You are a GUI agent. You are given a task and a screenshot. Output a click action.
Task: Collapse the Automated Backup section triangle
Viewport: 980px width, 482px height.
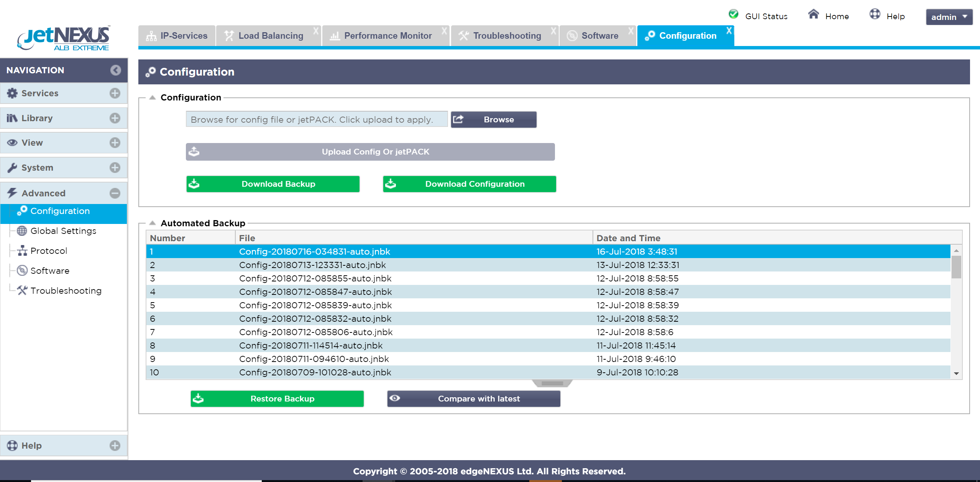click(x=153, y=223)
